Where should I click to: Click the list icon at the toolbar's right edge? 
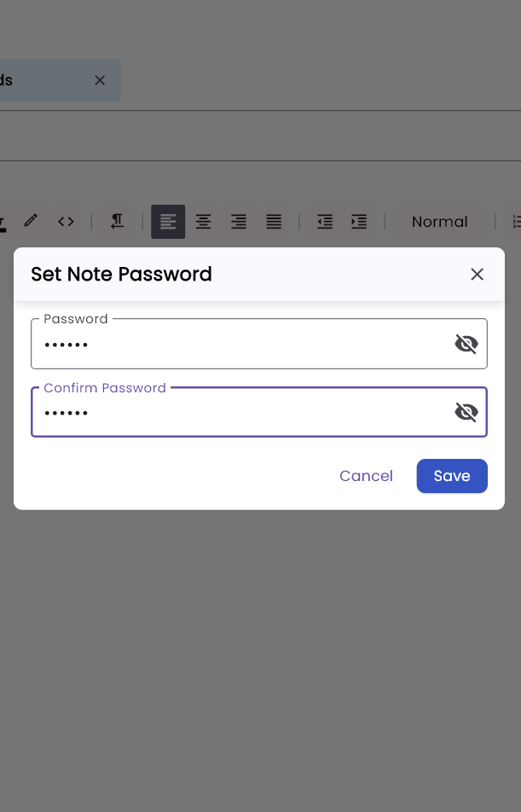click(x=516, y=222)
